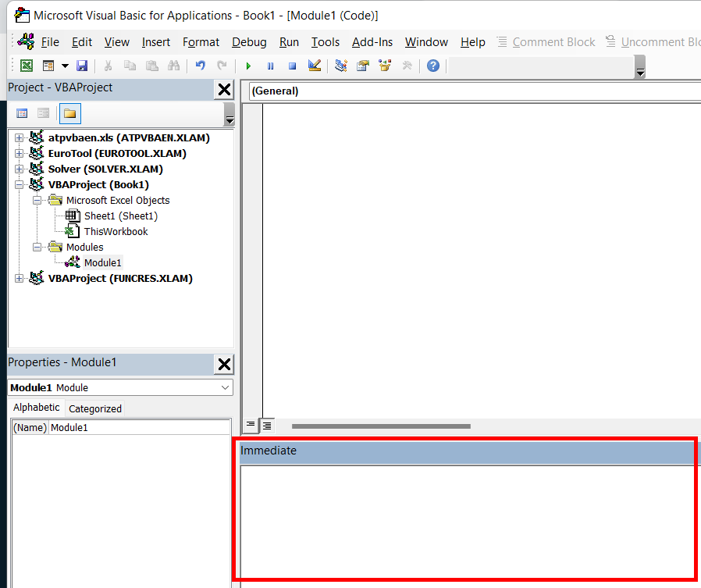Click the Paste clipboard icon

point(152,66)
